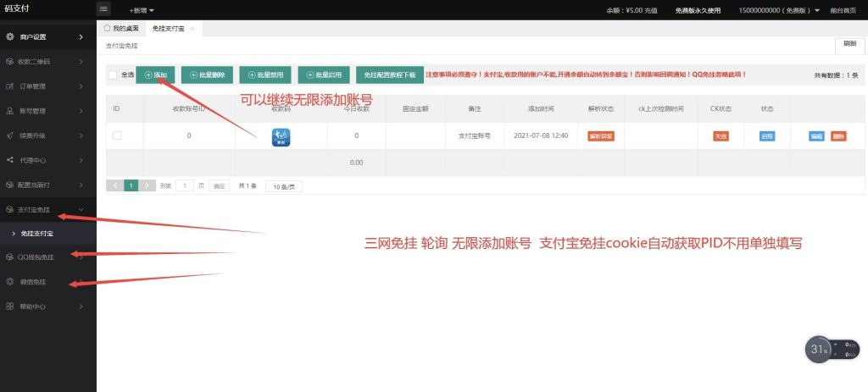This screenshot has width=868, height=392.
Task: Click the 商户设置 gear icon in sidebar
Action: tap(9, 37)
